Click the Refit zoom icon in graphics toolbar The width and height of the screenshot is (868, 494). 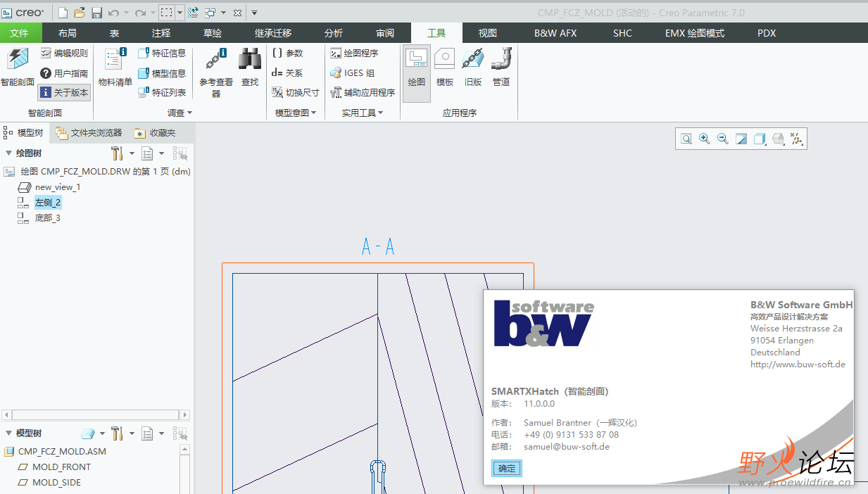tap(686, 139)
